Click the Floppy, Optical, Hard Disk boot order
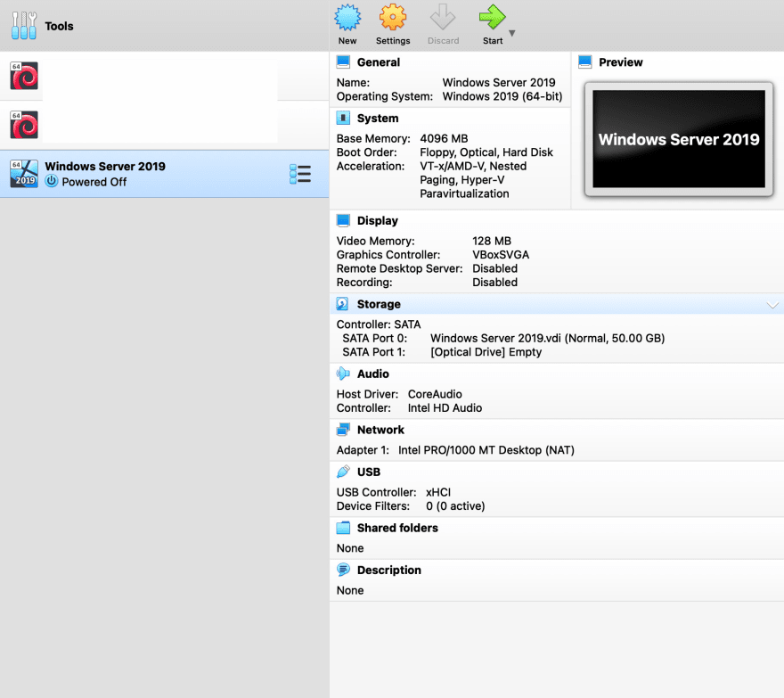The height and width of the screenshot is (698, 784). 486,152
